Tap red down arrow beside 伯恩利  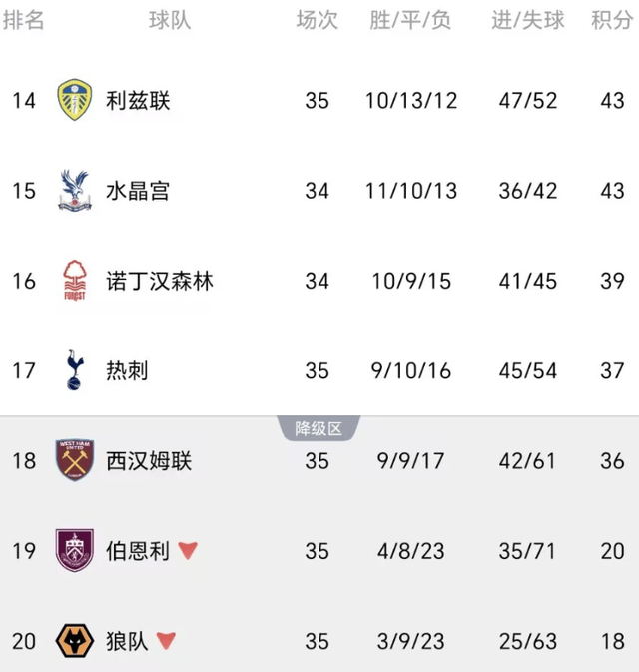[188, 551]
